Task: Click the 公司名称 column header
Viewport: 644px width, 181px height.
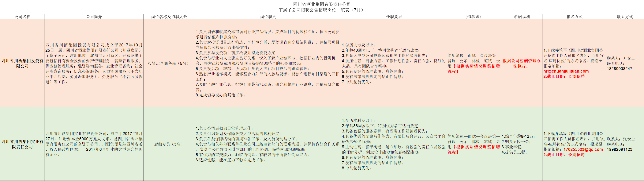Action: coord(22,16)
